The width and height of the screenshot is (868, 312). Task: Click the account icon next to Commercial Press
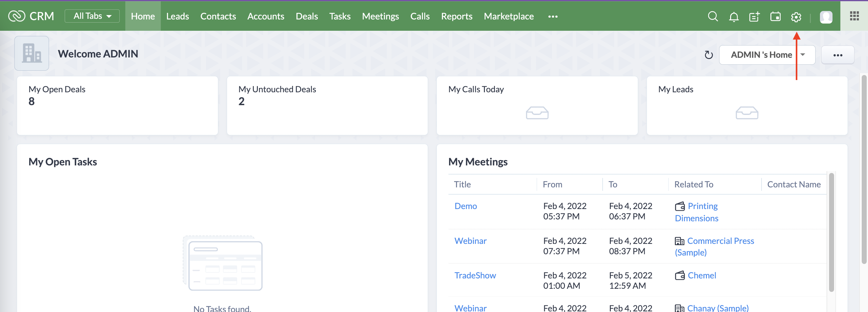coord(679,241)
